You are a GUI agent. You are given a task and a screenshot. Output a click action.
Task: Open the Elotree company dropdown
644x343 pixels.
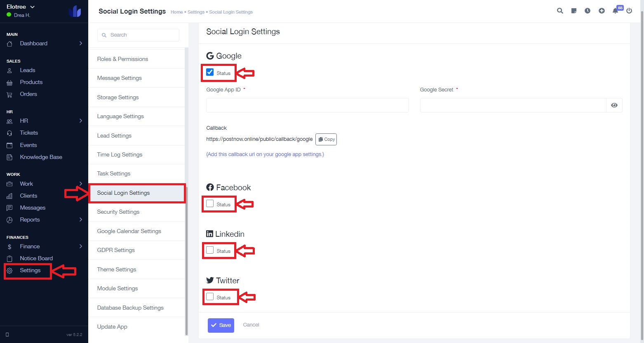point(21,7)
